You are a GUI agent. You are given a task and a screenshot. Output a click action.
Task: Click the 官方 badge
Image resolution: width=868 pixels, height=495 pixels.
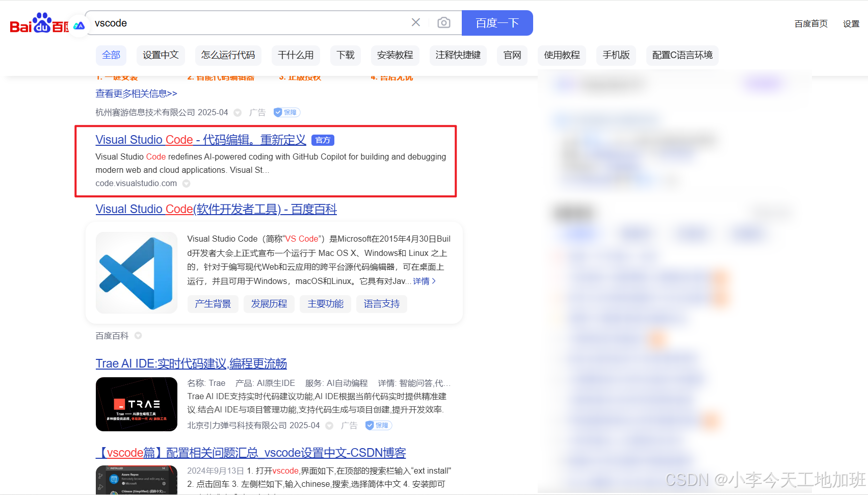click(323, 140)
